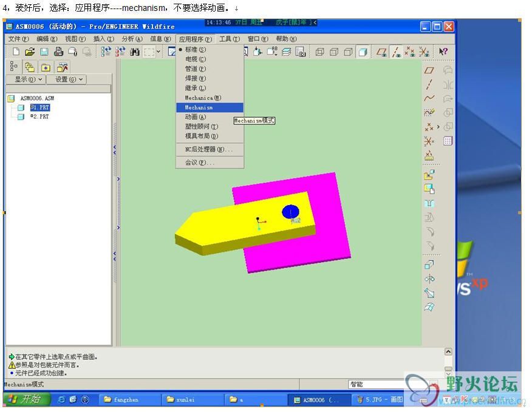This screenshot has height=412, width=532.
Task: Open the 帮助 (H) menu
Action: 287,39
